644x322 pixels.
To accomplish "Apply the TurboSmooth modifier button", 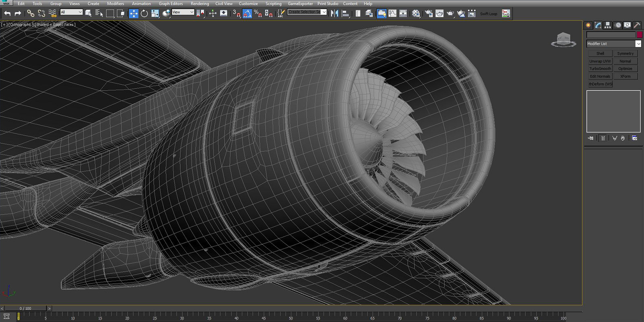I will (x=600, y=69).
